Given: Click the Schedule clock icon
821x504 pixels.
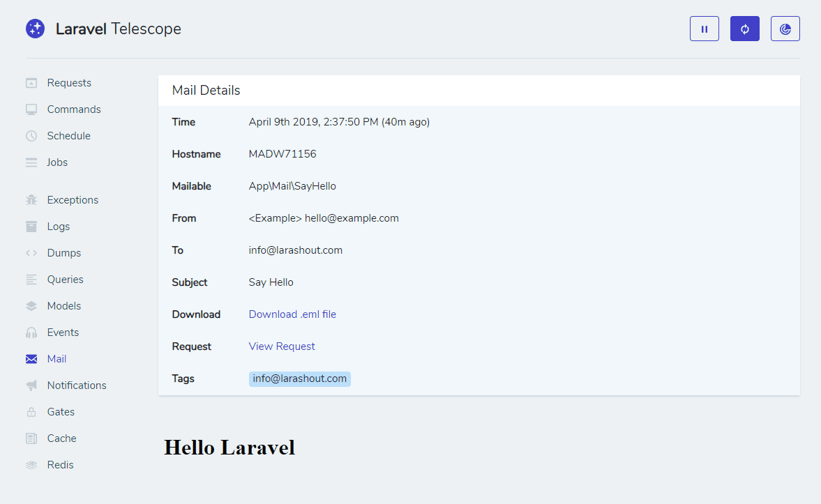Looking at the screenshot, I should pyautogui.click(x=31, y=135).
